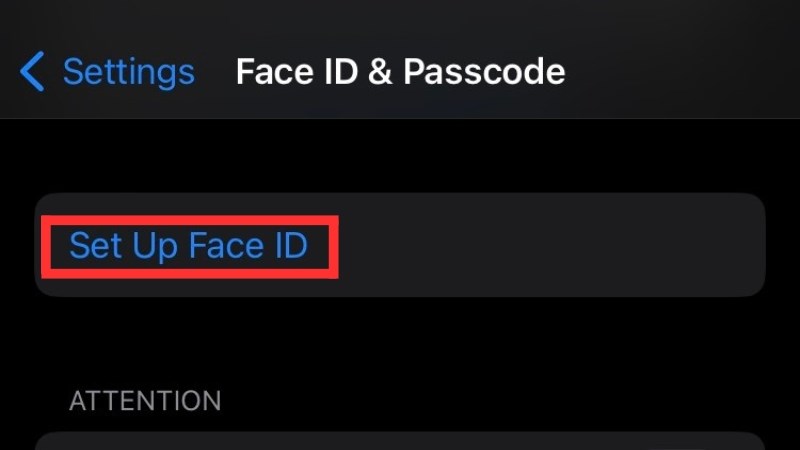This screenshot has width=800, height=450.
Task: Click navigation bar area right of the title
Action: point(680,72)
